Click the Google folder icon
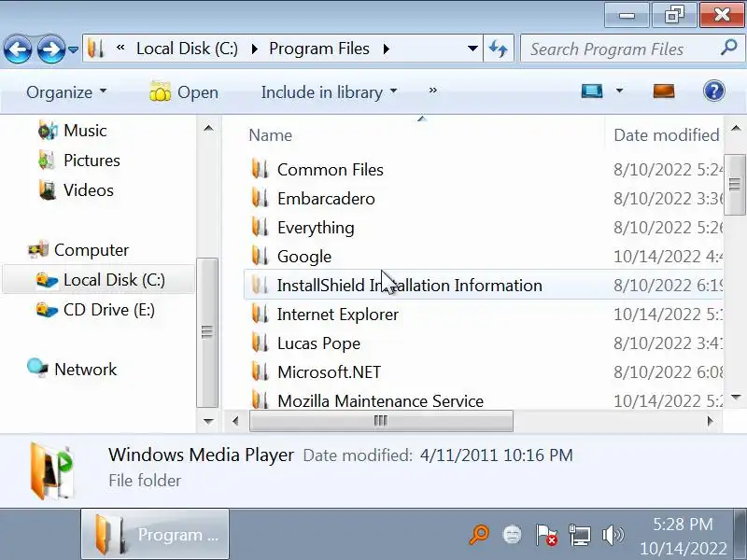The width and height of the screenshot is (747, 560). (261, 256)
